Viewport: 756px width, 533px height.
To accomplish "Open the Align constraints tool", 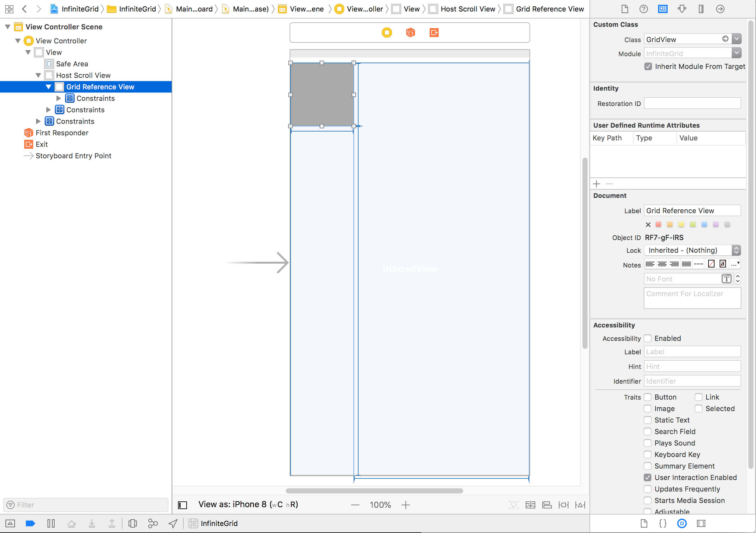I will tap(547, 505).
